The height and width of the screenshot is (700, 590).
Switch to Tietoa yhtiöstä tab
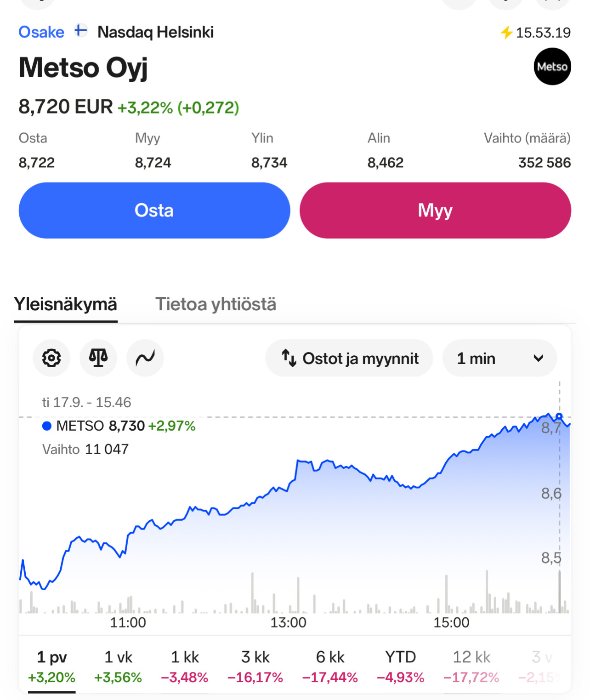pyautogui.click(x=216, y=304)
